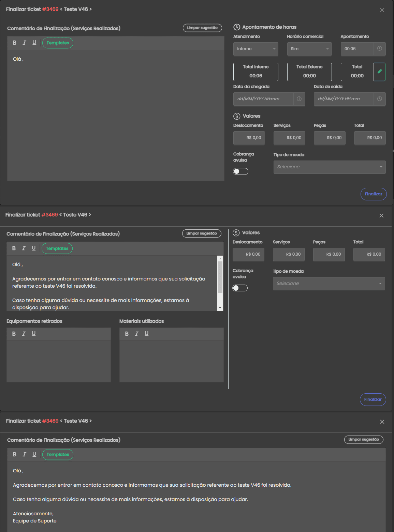Image resolution: width=394 pixels, height=532 pixels.
Task: Toggle Cobrança avulsa in the top dialog
Action: point(240,171)
